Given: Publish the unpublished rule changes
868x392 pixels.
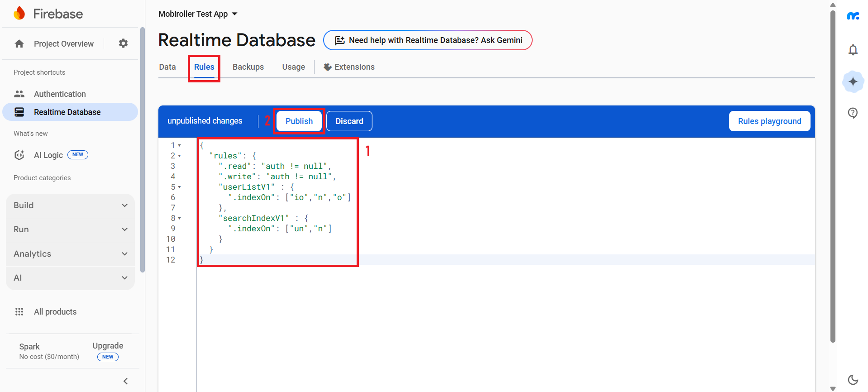Looking at the screenshot, I should tap(299, 121).
